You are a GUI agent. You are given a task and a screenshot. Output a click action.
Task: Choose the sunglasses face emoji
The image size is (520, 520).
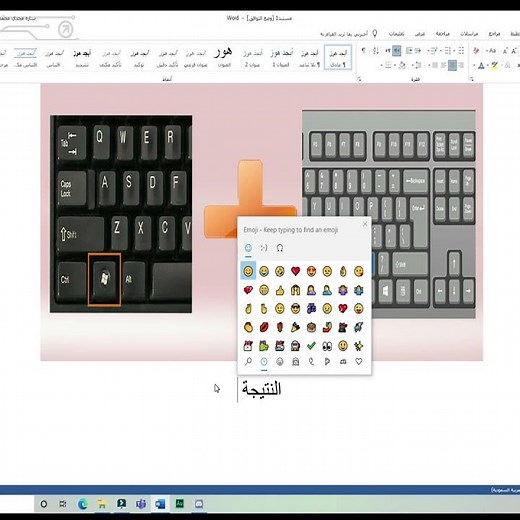(x=295, y=309)
